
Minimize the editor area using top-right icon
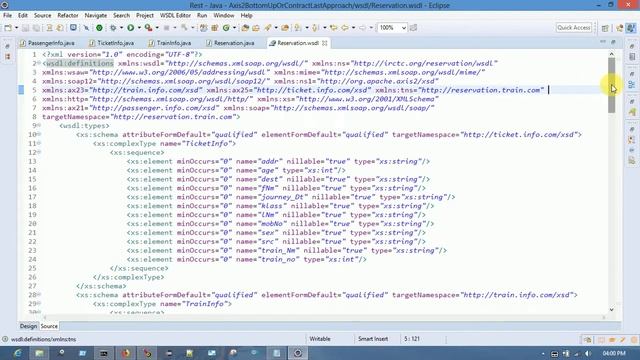[603, 42]
